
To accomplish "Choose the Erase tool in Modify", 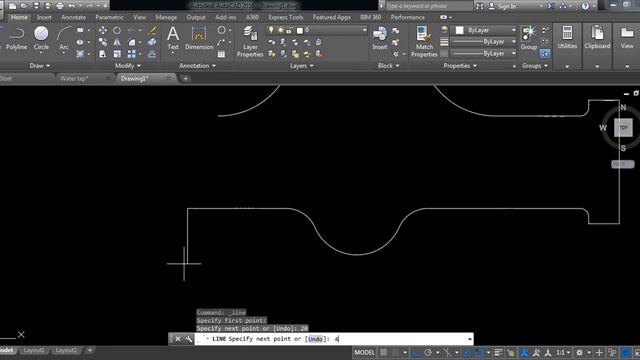I will tap(152, 31).
